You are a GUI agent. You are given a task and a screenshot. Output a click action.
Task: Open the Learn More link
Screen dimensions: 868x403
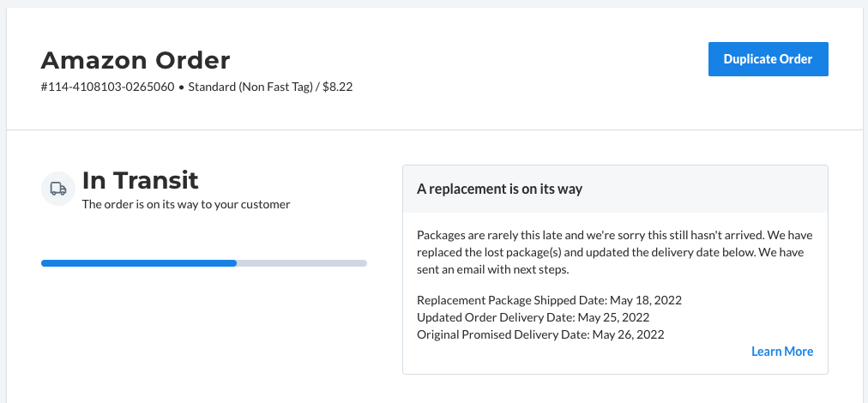point(782,352)
